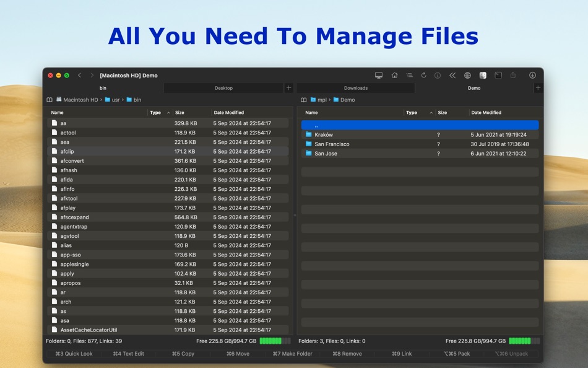Click the file icon of alias
Viewport: 588px width, 368px height.
pos(54,245)
